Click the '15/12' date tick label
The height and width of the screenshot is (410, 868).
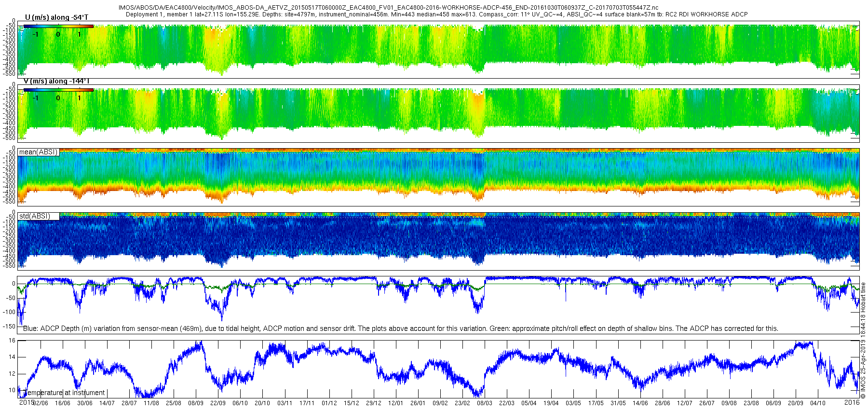(x=352, y=403)
